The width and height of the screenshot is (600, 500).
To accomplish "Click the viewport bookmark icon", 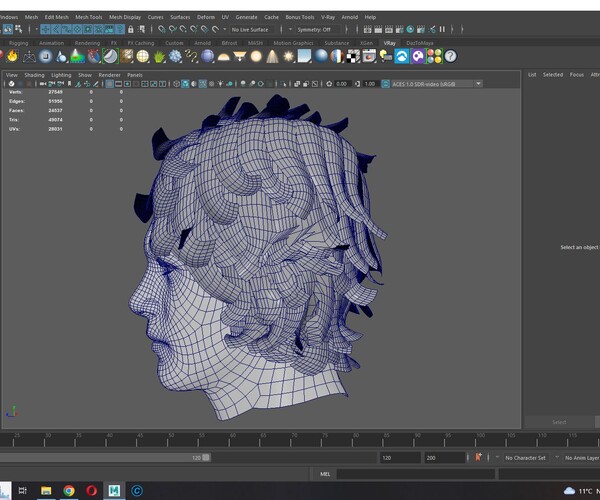I will [x=69, y=84].
